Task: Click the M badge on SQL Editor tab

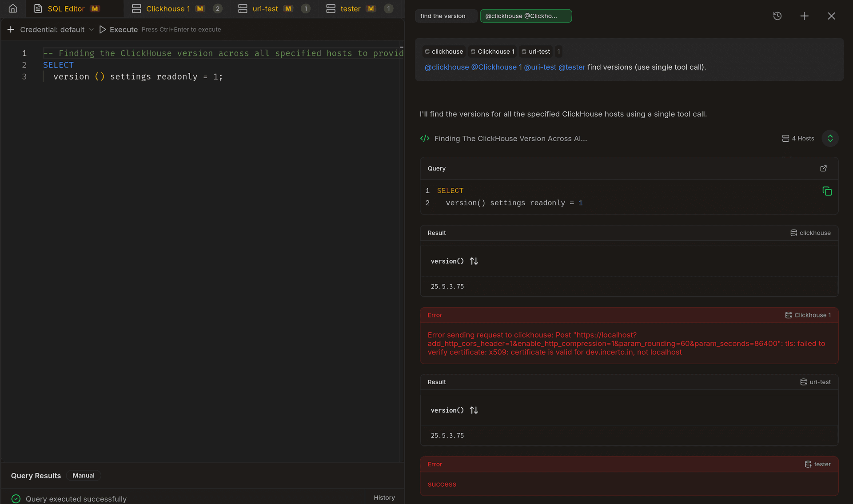Action: pos(95,8)
